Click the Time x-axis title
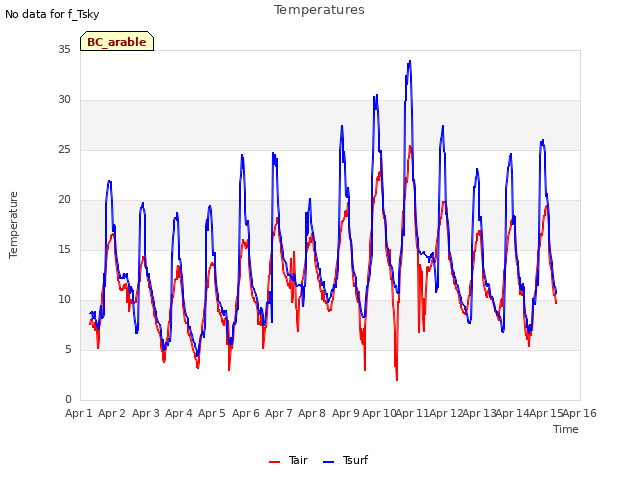 566,429
